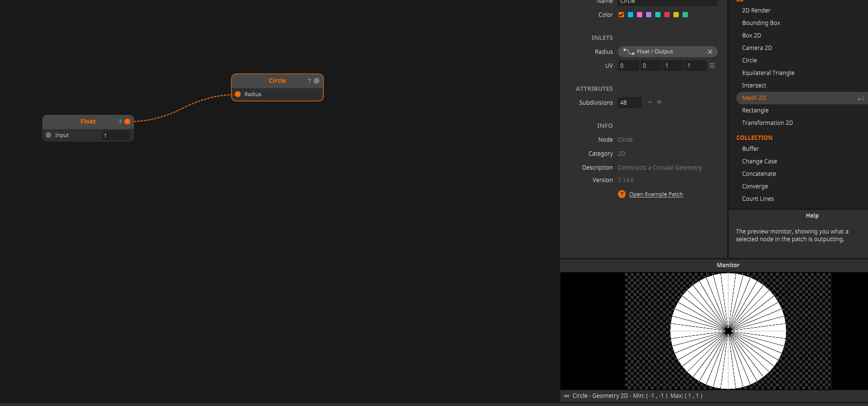Viewport: 868px width, 406px height.
Task: Click the Radius inlet port on Circle node
Action: [238, 94]
